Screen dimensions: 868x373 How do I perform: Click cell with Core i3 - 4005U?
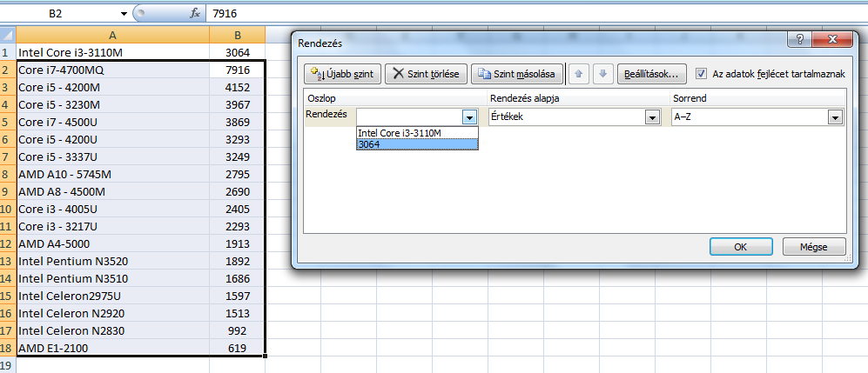(113, 209)
